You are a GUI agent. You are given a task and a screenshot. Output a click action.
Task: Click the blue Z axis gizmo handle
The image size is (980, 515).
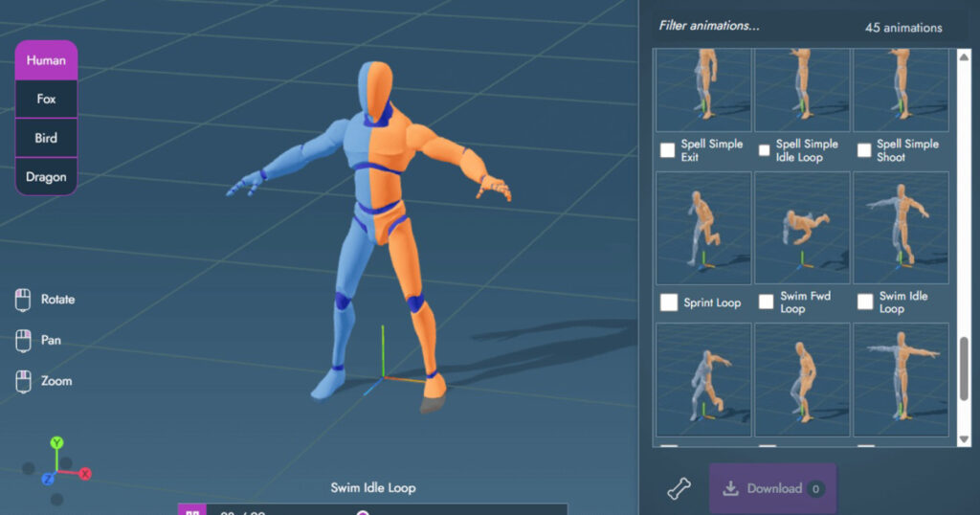(x=48, y=480)
